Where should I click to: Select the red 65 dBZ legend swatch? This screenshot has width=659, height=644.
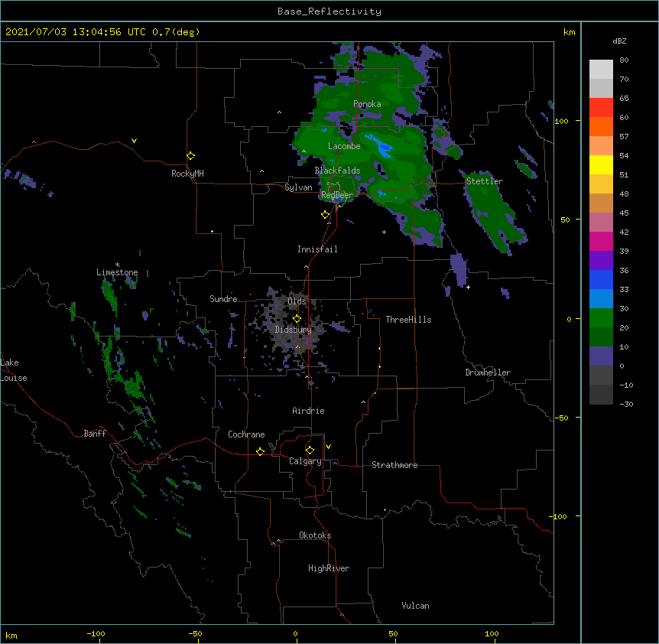(601, 108)
